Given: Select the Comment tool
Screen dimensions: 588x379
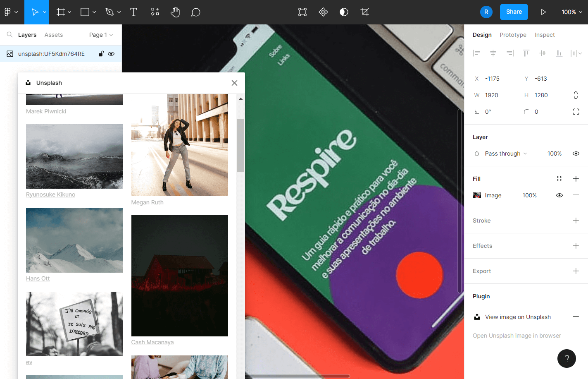Looking at the screenshot, I should tap(196, 12).
